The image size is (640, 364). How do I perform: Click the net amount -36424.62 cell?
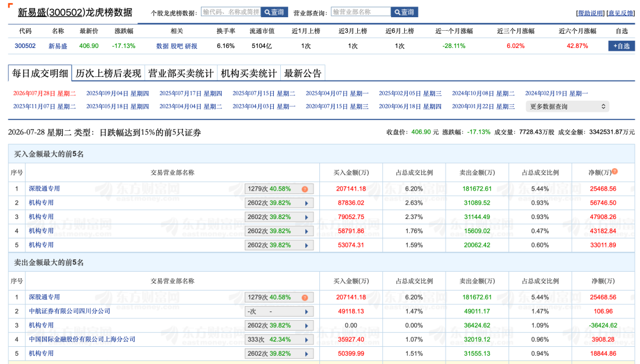(603, 326)
